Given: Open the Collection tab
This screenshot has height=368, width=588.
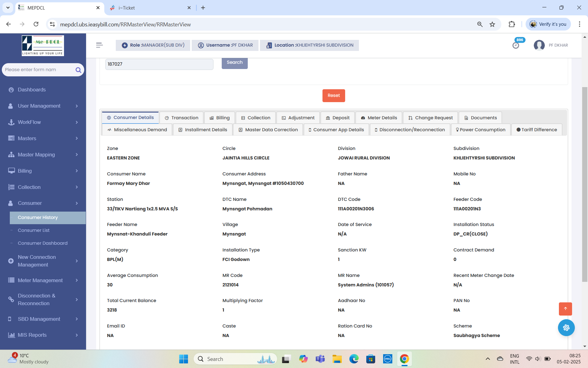Looking at the screenshot, I should click(255, 118).
